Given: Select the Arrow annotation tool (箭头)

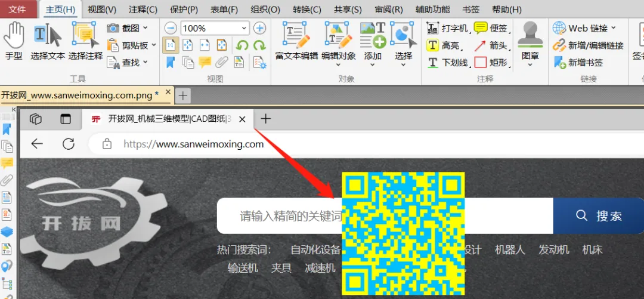Looking at the screenshot, I should (491, 45).
